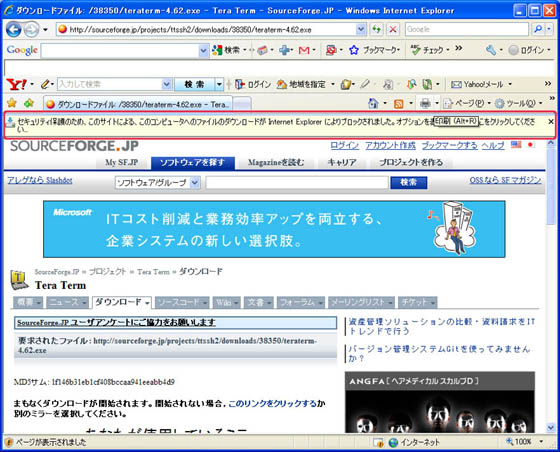Click the RSS feeds icon
The width and height of the screenshot is (560, 452).
point(399,104)
